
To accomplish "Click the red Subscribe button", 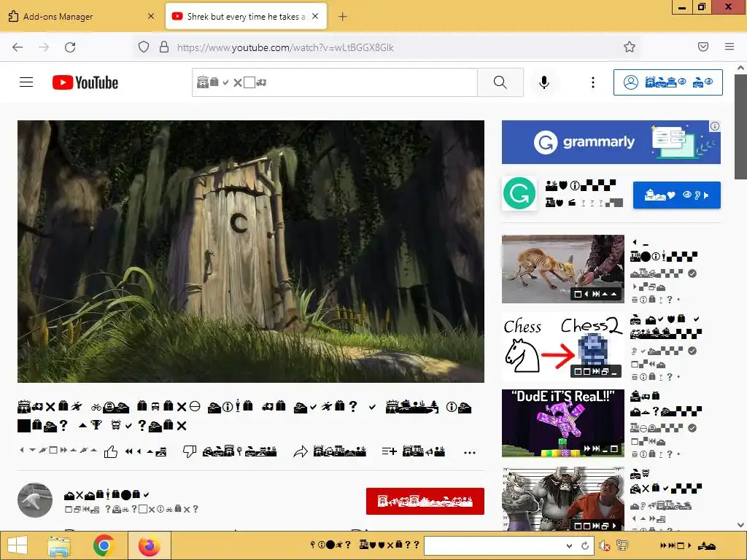I will point(425,501).
